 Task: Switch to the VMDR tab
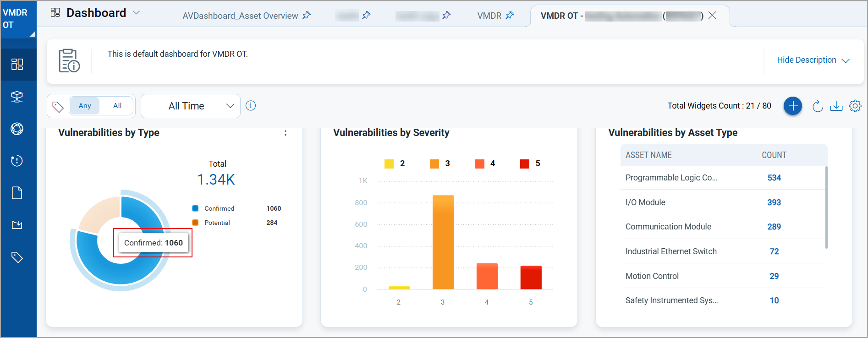489,16
